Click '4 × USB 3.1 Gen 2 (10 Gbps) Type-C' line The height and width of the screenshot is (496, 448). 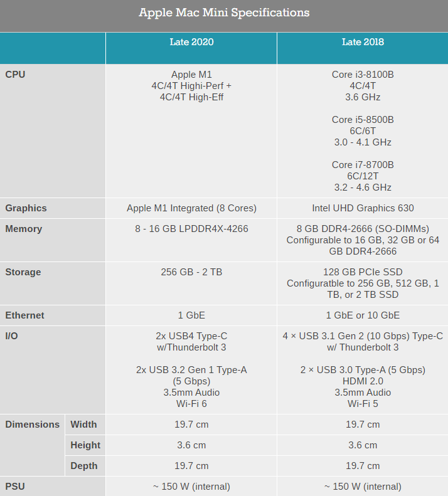[363, 336]
